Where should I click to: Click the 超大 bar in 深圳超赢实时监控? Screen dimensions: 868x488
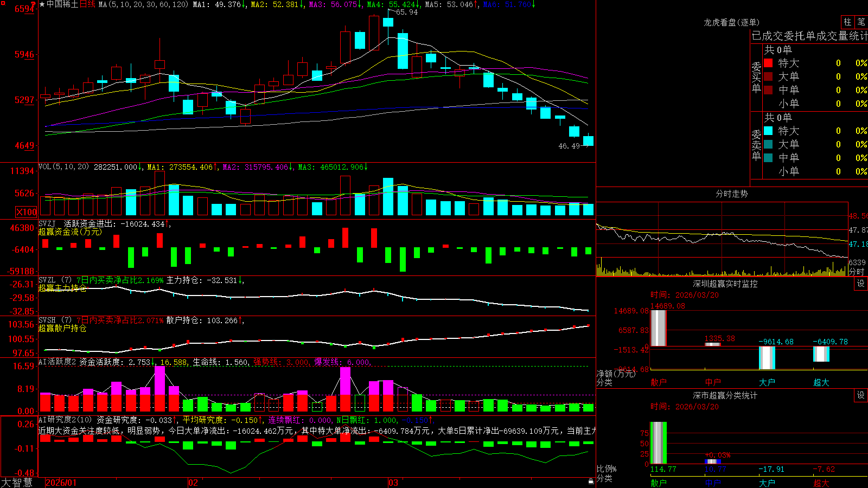click(x=821, y=354)
